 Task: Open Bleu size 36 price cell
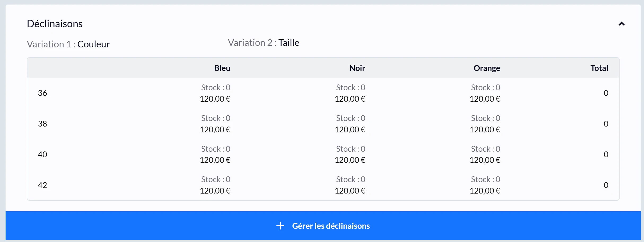click(215, 99)
